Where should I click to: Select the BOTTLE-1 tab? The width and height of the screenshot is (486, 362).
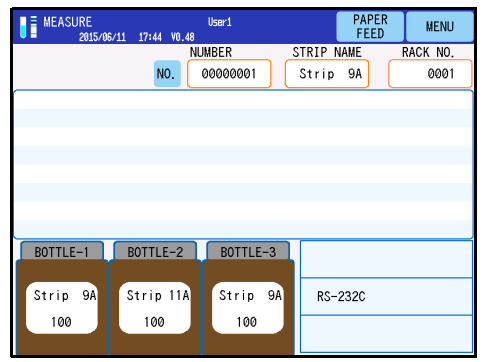(62, 252)
